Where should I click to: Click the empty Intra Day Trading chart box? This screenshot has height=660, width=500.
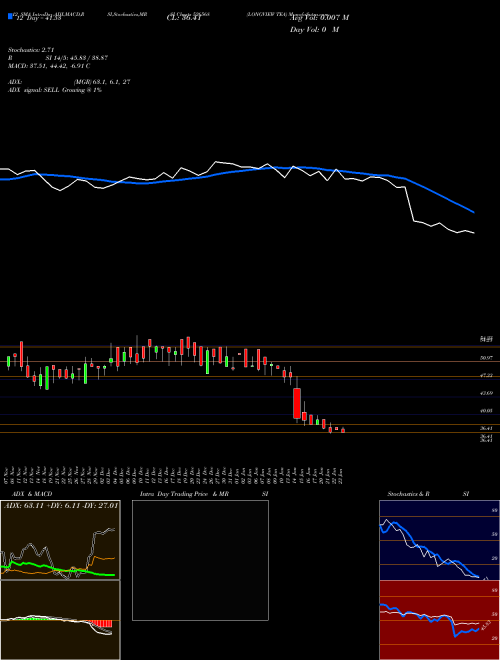click(x=200, y=560)
